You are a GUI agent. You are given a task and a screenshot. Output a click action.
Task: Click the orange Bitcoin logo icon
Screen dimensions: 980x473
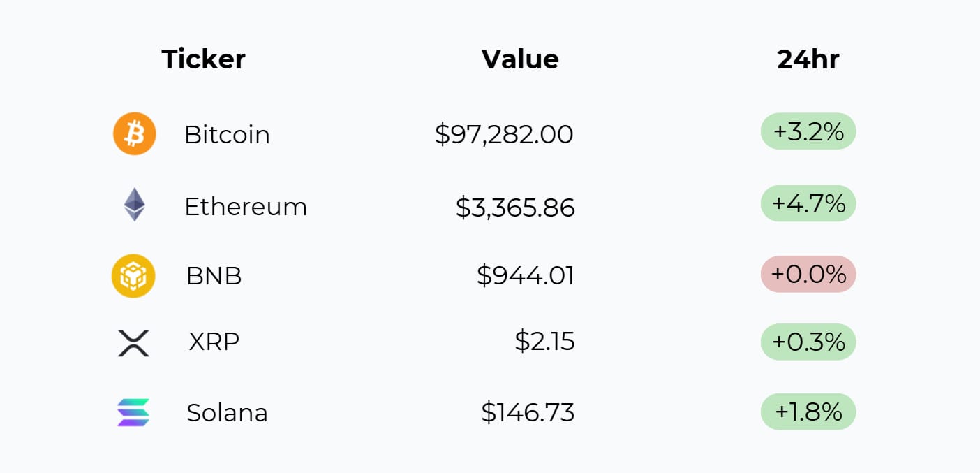(134, 133)
